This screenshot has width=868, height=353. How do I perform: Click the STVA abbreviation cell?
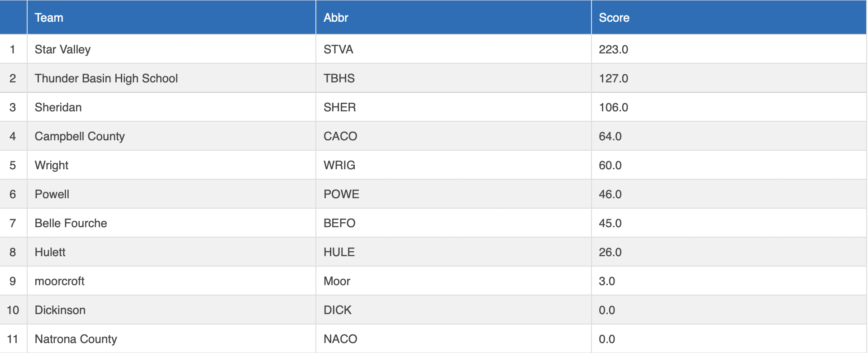pos(338,49)
